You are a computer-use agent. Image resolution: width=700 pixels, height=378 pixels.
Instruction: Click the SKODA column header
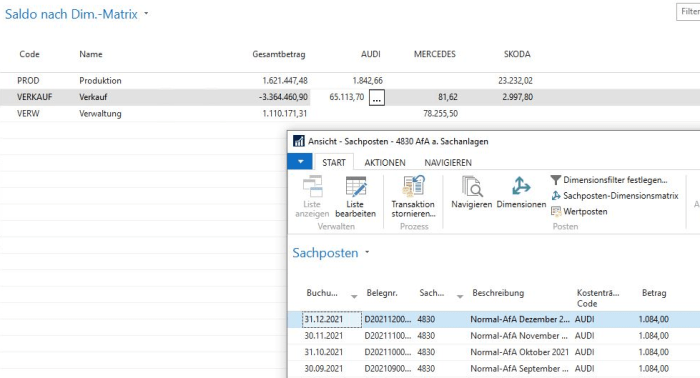tap(517, 54)
